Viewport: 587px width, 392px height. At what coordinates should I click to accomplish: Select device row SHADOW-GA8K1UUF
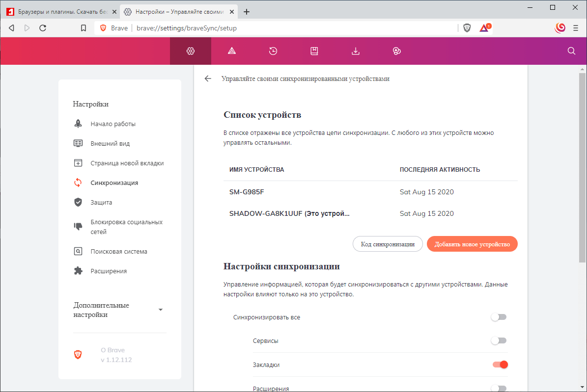coord(370,213)
